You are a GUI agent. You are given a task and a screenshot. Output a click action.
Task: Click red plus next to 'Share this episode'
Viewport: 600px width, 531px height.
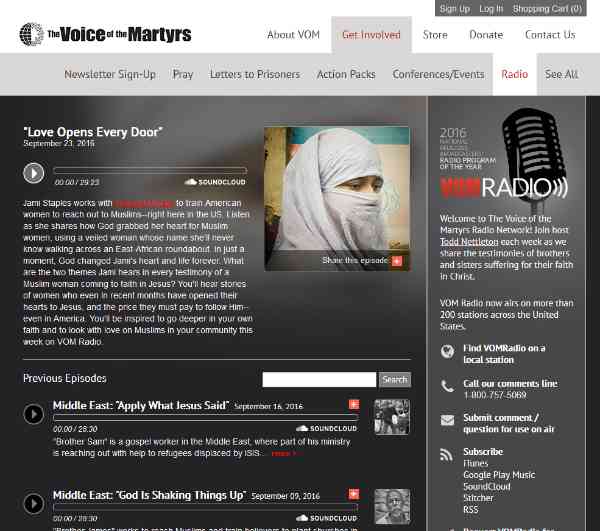(x=397, y=261)
